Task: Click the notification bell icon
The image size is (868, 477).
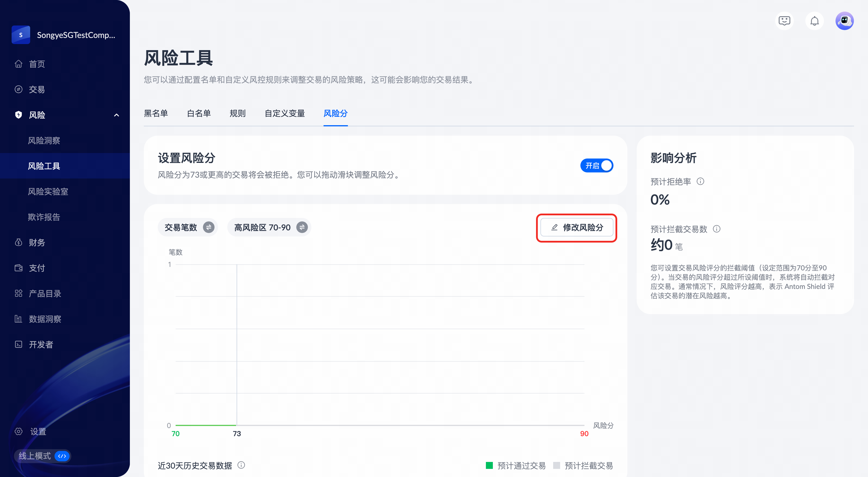Action: (814, 21)
